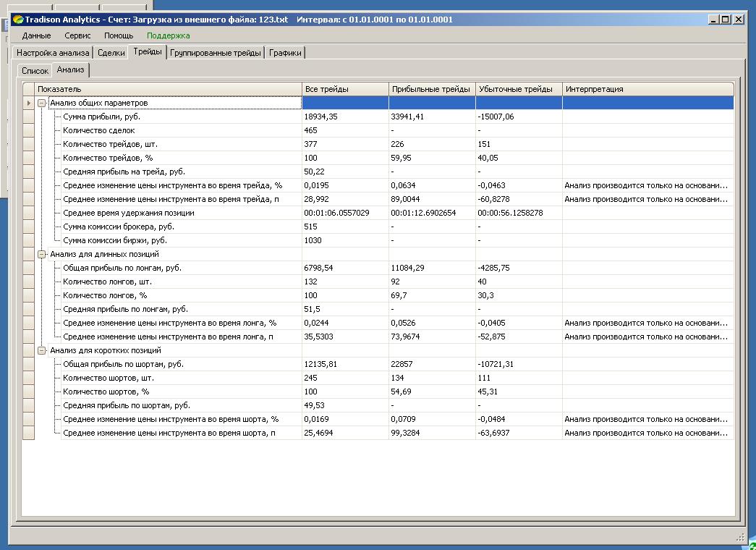756x550 pixels.
Task: Click the Прибыльные трейды column header
Action: 431,89
